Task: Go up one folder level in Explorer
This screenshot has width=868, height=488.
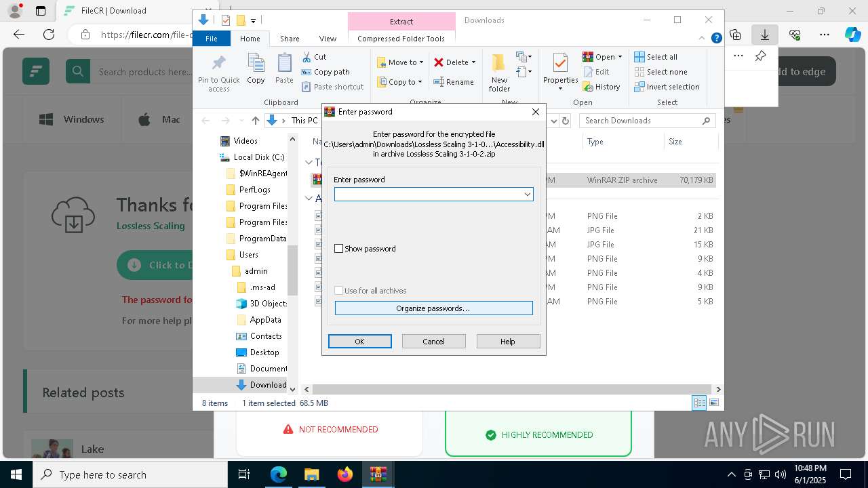Action: (x=255, y=121)
